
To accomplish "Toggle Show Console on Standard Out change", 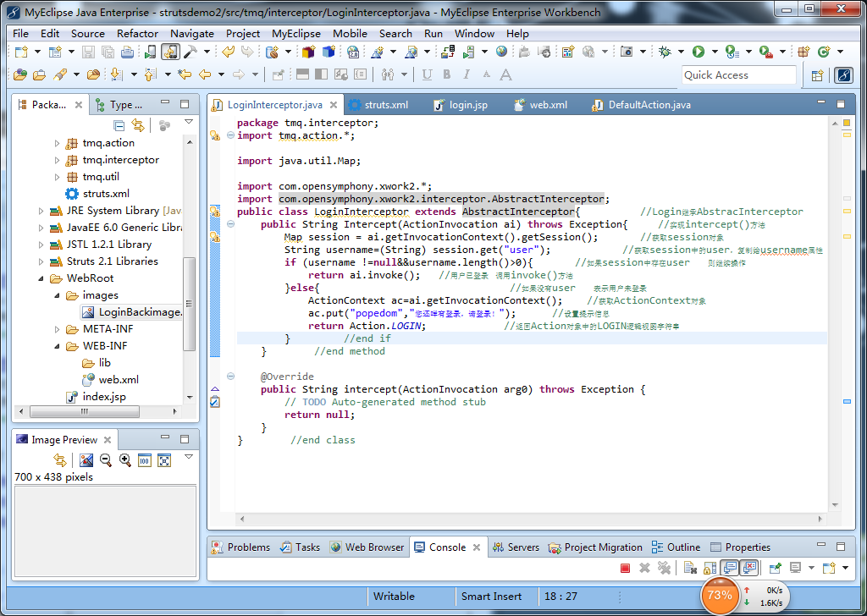I will coord(730,568).
